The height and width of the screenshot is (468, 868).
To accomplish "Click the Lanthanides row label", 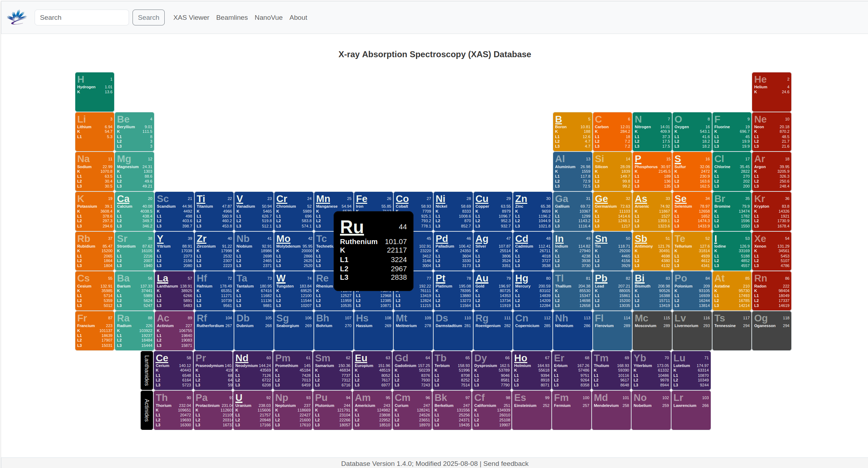I will 147,370.
